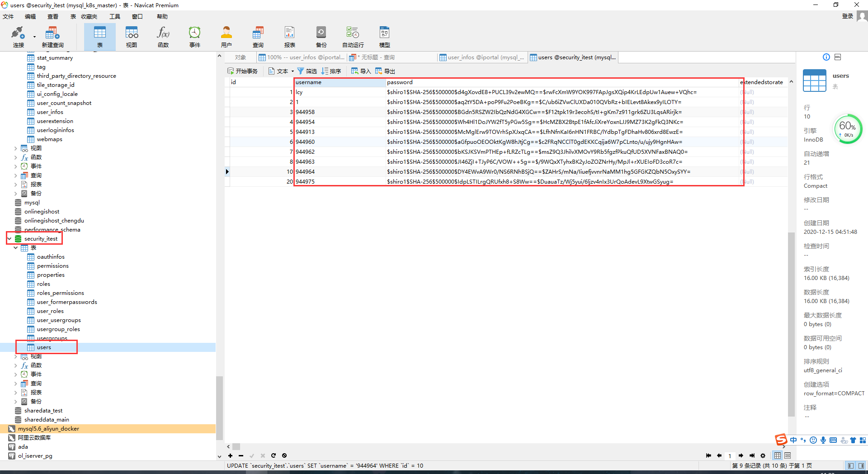Switch to form view toggle
The image size is (868, 474).
click(788, 455)
